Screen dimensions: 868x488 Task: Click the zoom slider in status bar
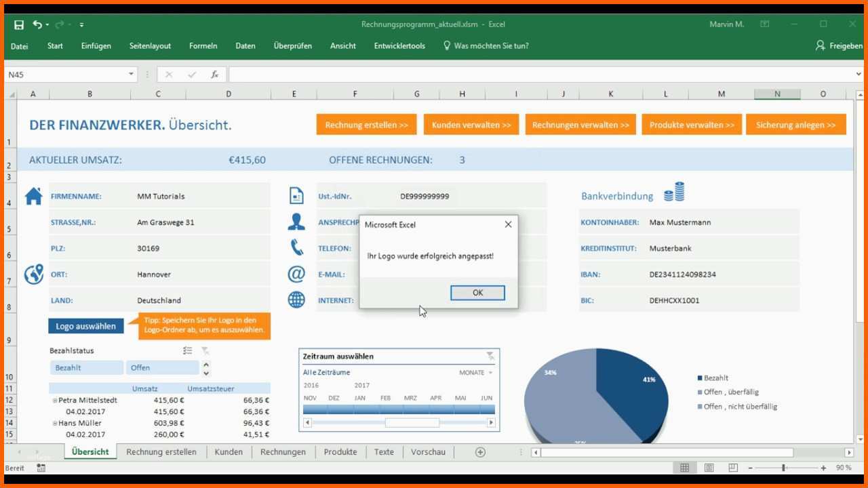click(783, 468)
